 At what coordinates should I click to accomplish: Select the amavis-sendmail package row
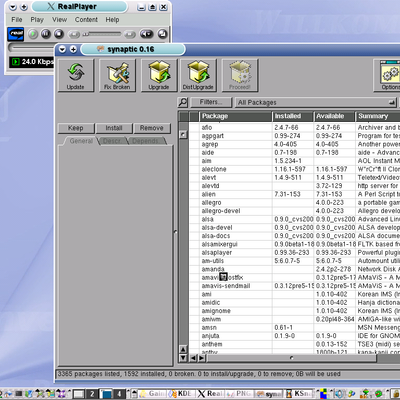point(294,286)
